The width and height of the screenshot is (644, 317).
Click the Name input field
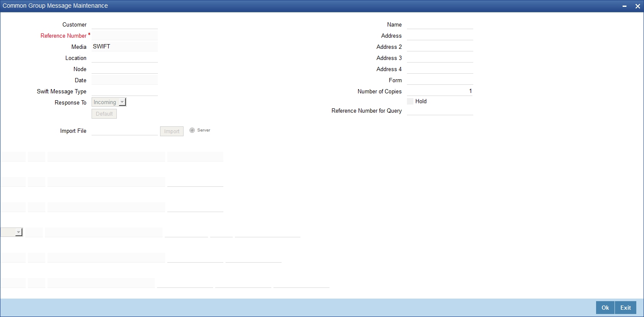click(x=440, y=24)
